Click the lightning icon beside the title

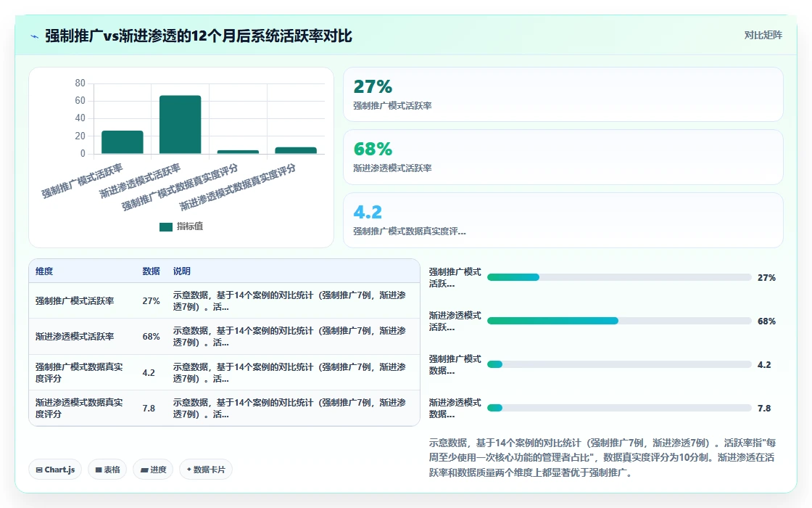point(35,36)
